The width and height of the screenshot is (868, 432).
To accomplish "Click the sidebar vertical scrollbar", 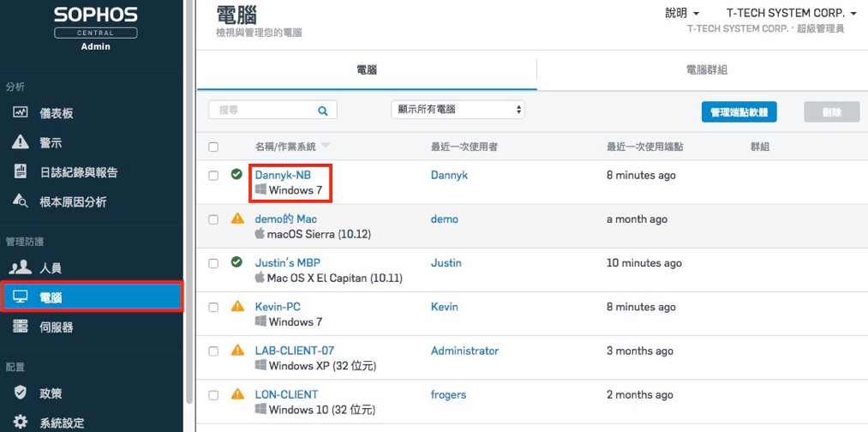I will [x=190, y=202].
